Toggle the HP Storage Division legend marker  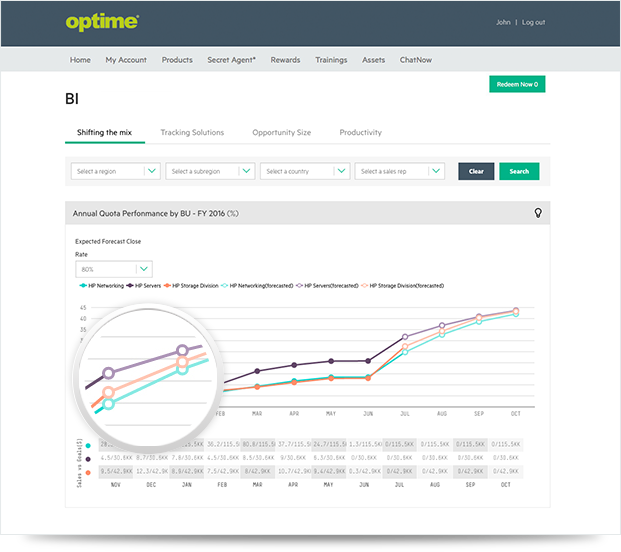coord(167,285)
